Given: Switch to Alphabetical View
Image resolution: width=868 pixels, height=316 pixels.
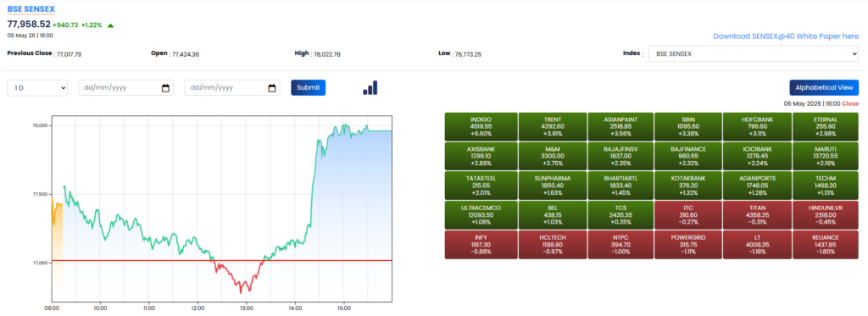Looking at the screenshot, I should (824, 87).
